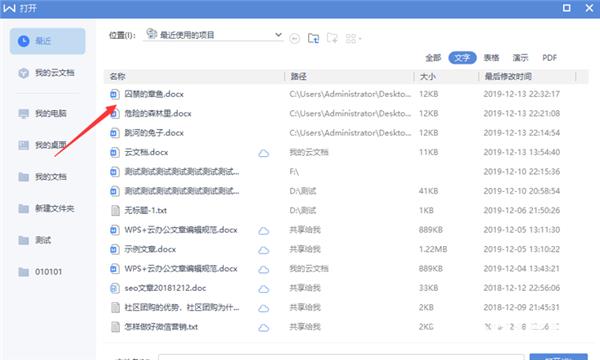Click the 怎样做好微信营销.txt file icon

(x=115, y=327)
